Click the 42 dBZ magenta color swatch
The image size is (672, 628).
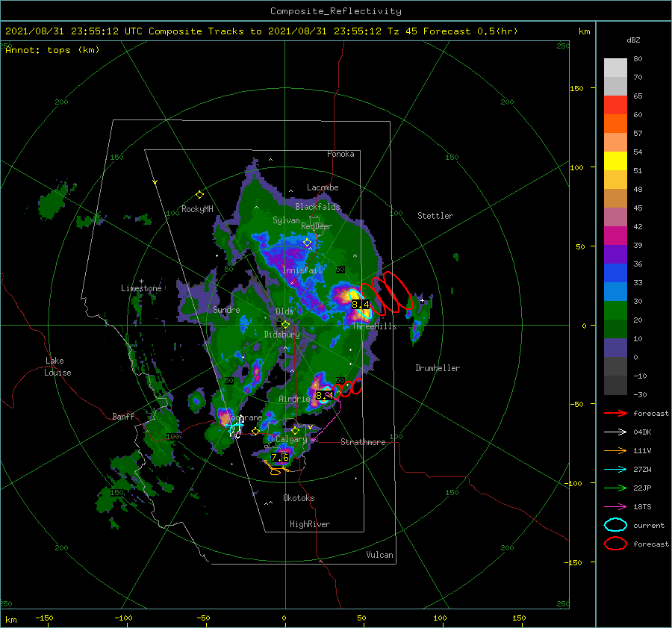tap(615, 236)
